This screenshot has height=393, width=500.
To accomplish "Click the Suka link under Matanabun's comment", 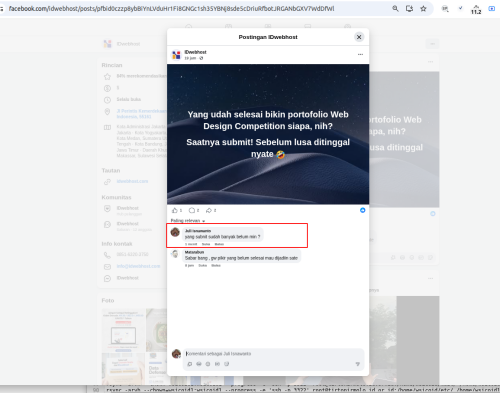I will click(203, 266).
